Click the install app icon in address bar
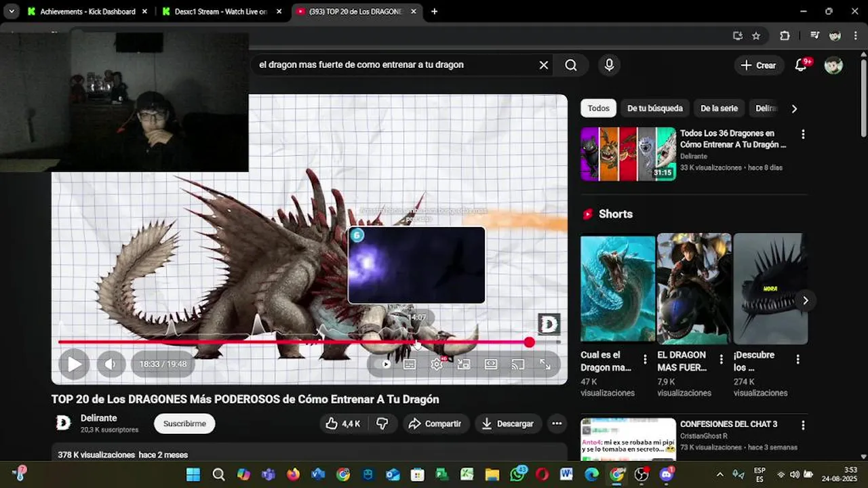 click(x=738, y=36)
